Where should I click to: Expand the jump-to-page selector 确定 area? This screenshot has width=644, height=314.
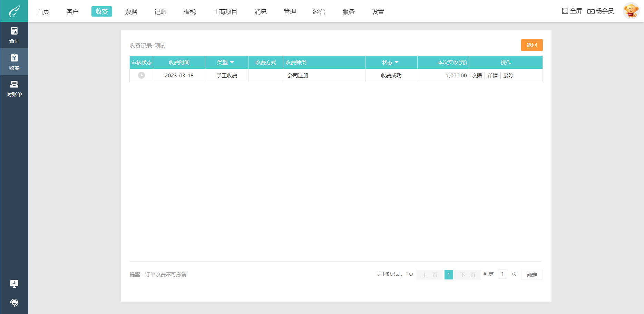(x=532, y=274)
